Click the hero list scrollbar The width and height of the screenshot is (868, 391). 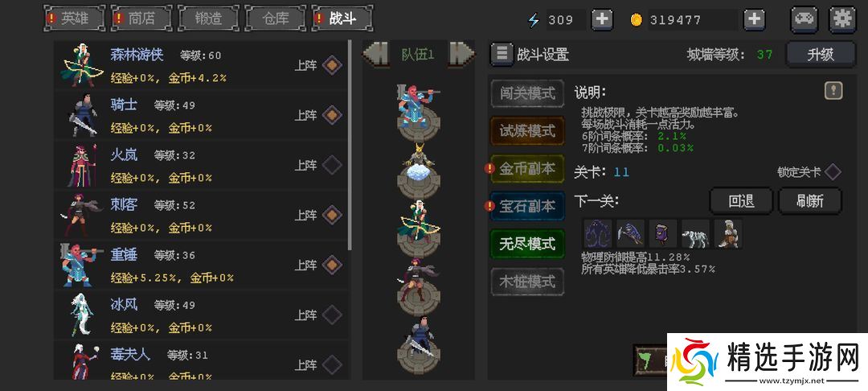point(350,145)
